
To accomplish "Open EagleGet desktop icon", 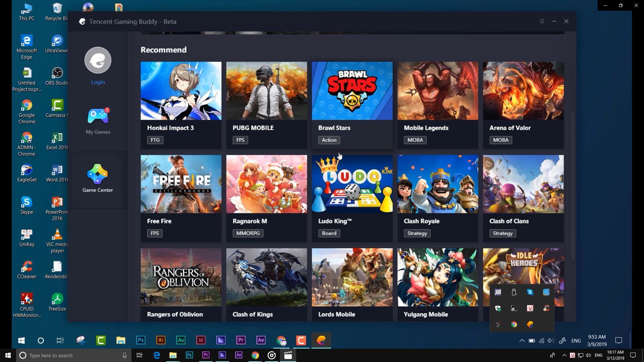I will (x=26, y=173).
